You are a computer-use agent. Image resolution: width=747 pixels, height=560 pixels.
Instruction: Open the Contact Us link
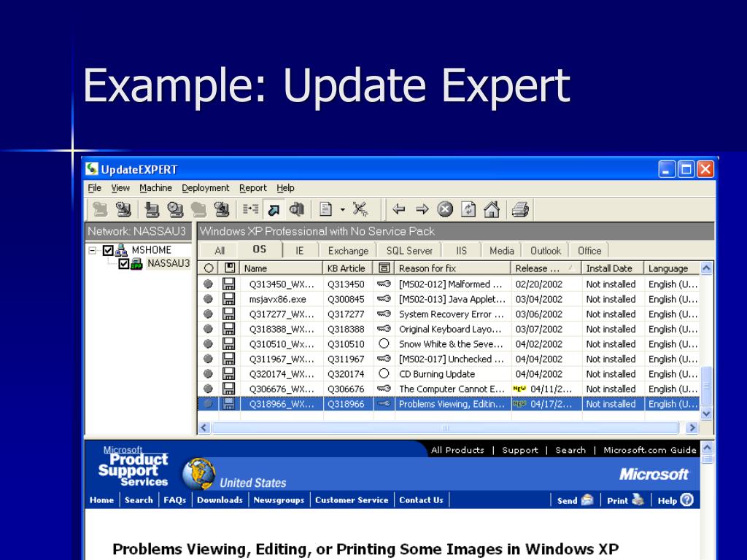pos(421,500)
